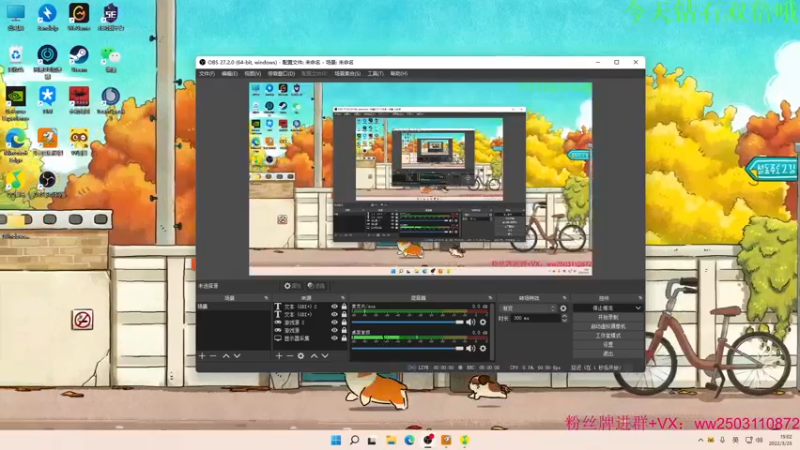
Task: Increase transition duration with the up arrow
Action: click(x=564, y=316)
